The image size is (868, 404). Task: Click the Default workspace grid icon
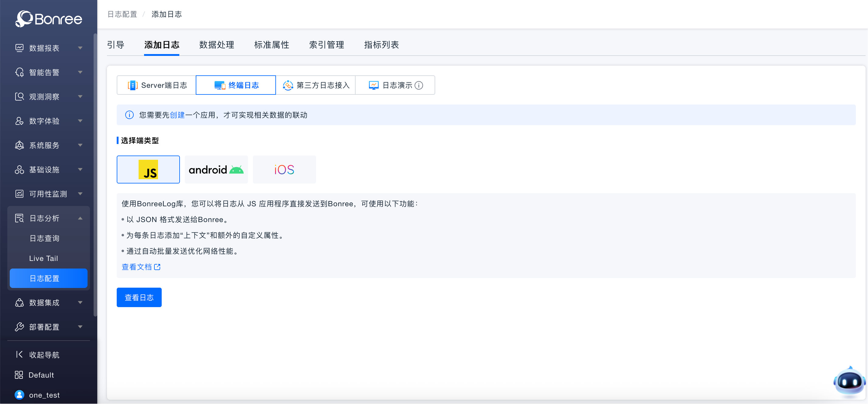click(19, 375)
